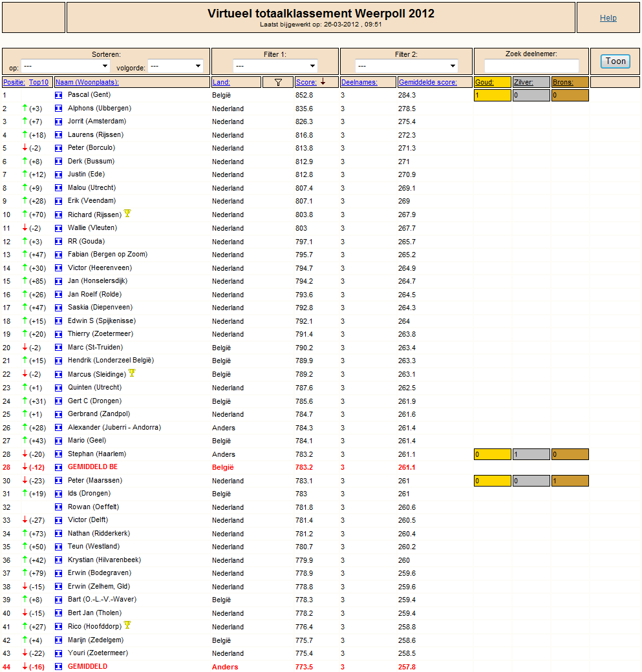Click the Toon button

tap(615, 61)
